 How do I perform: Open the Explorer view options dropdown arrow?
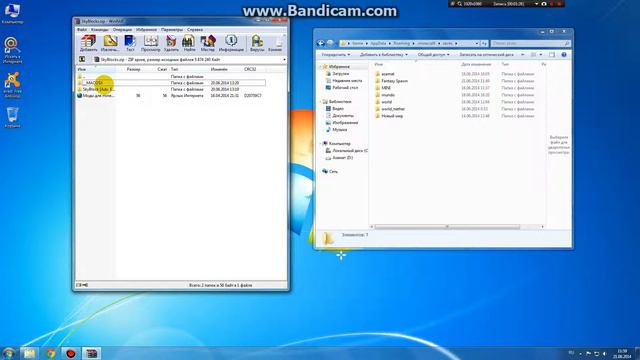[x=541, y=55]
